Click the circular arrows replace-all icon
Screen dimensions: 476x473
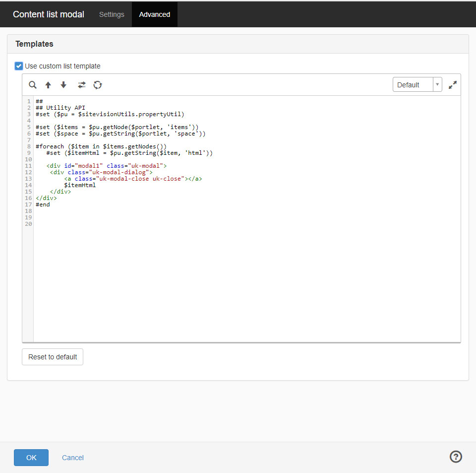pyautogui.click(x=98, y=85)
